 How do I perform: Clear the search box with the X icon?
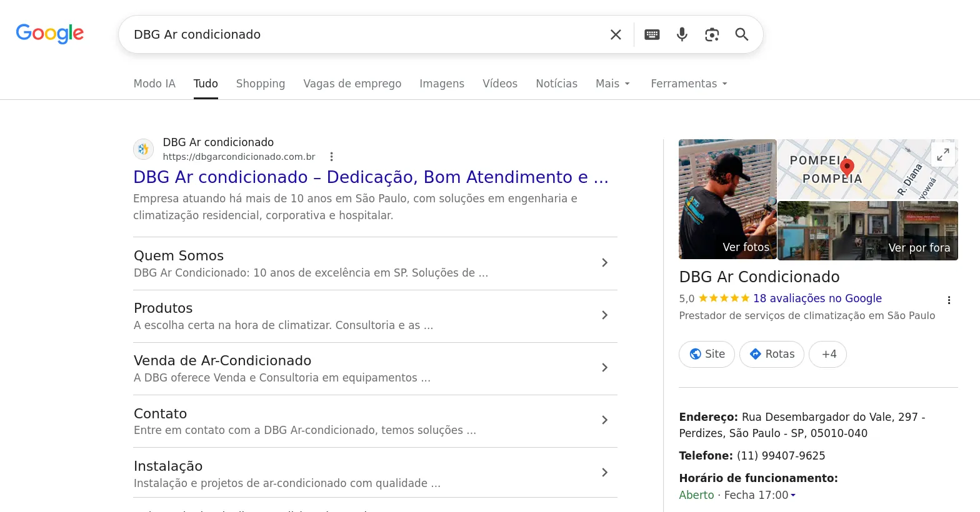pyautogui.click(x=616, y=34)
